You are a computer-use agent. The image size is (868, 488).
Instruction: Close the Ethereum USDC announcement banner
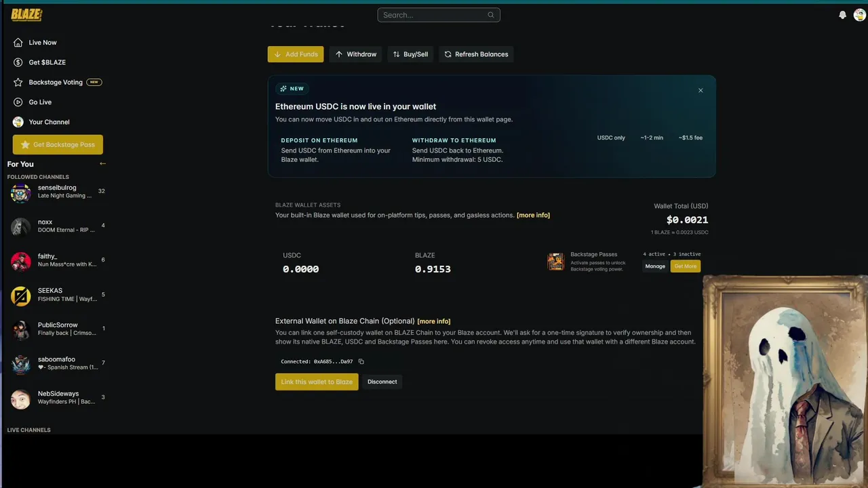[701, 90]
